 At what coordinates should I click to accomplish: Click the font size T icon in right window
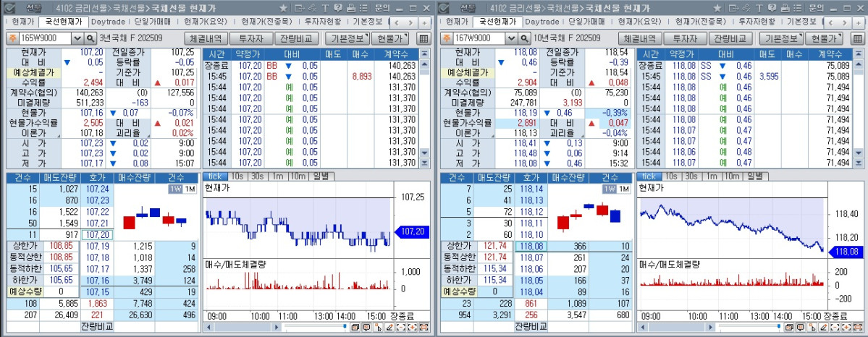point(759,8)
